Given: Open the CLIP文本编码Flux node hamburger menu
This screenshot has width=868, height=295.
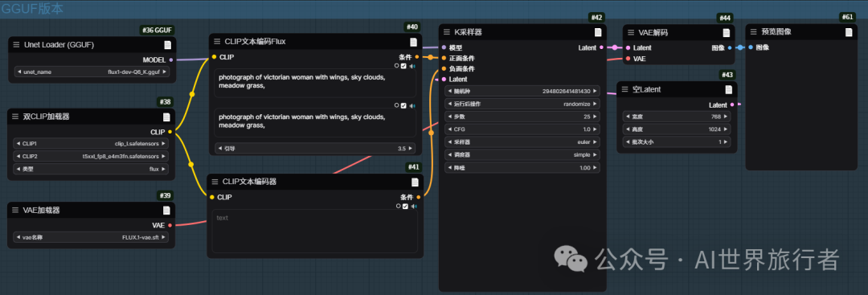Looking at the screenshot, I should (217, 42).
